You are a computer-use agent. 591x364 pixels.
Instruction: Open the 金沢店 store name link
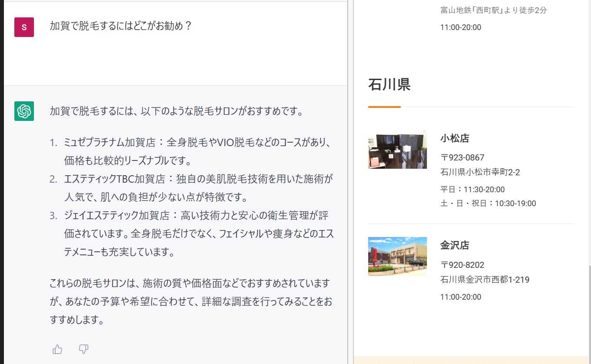[x=455, y=245]
